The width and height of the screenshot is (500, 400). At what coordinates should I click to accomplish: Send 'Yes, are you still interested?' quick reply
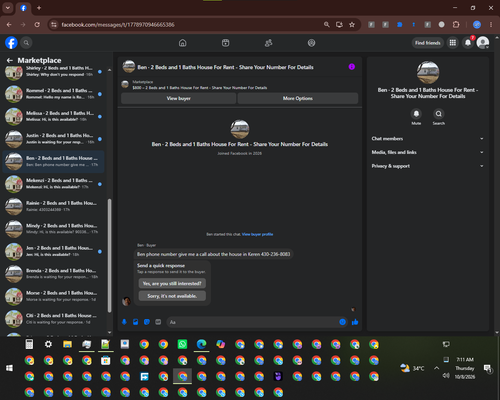point(172,284)
